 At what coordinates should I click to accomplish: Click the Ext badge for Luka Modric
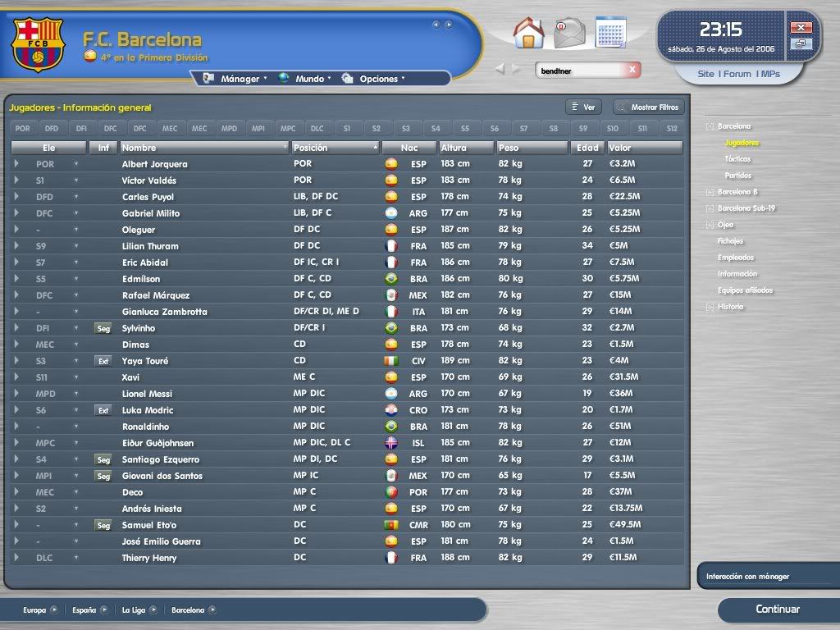(x=103, y=410)
